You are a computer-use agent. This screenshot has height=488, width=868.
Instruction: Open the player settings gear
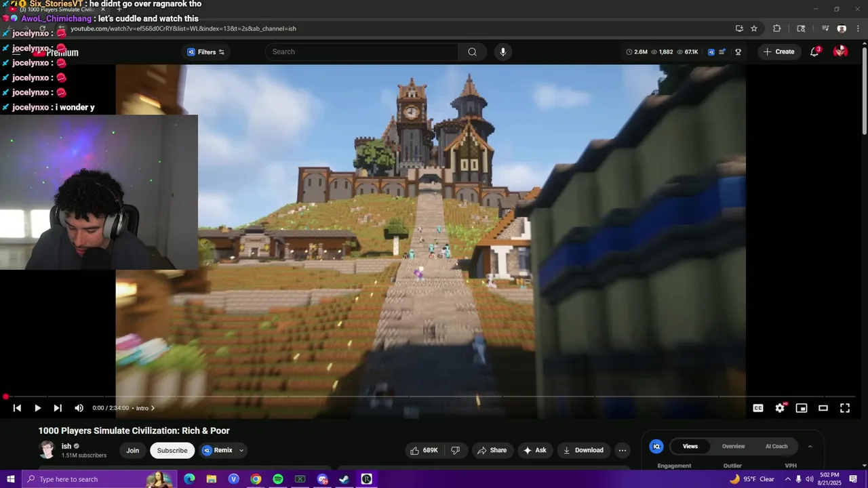click(780, 408)
